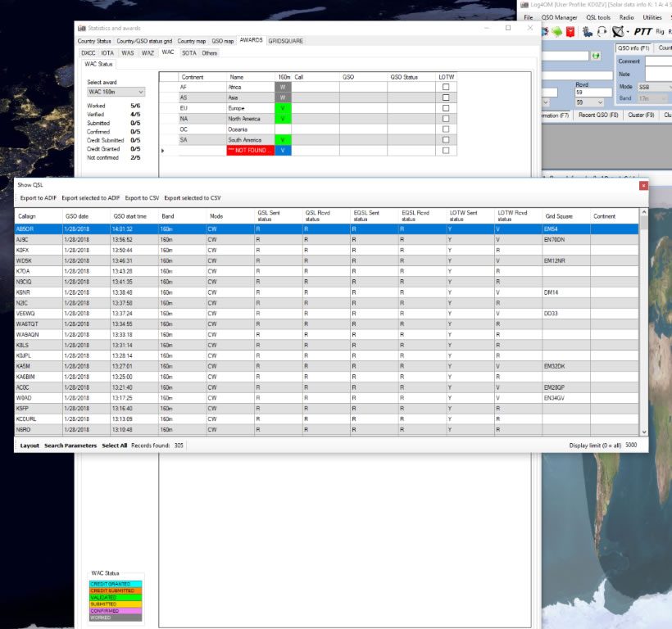The height and width of the screenshot is (629, 672).
Task: Click the Layout button in Show QSL
Action: coord(30,446)
